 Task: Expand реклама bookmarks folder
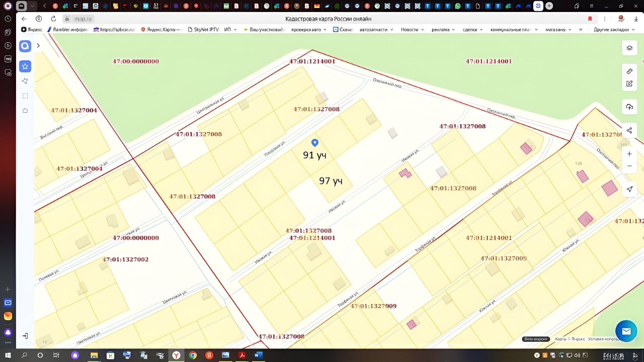[443, 30]
